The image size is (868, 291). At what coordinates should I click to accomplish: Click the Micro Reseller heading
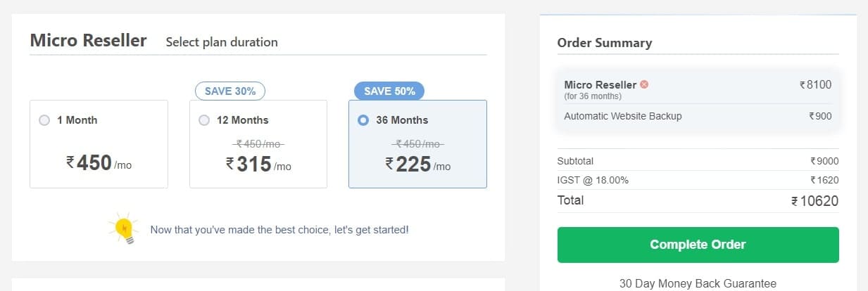88,41
